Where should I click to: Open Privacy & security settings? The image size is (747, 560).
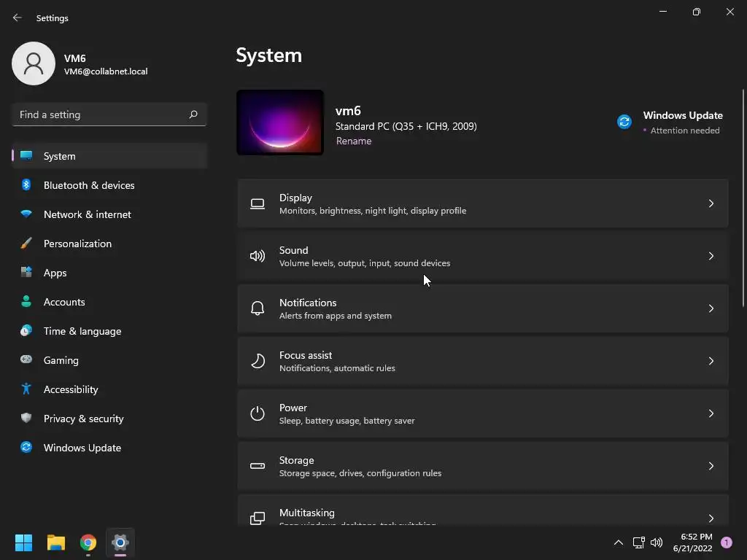[x=109, y=418]
